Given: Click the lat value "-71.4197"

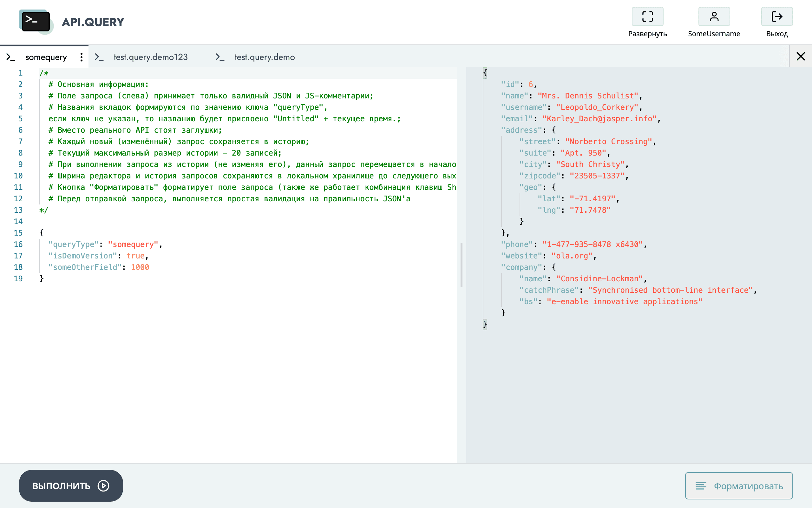Looking at the screenshot, I should pyautogui.click(x=592, y=198).
